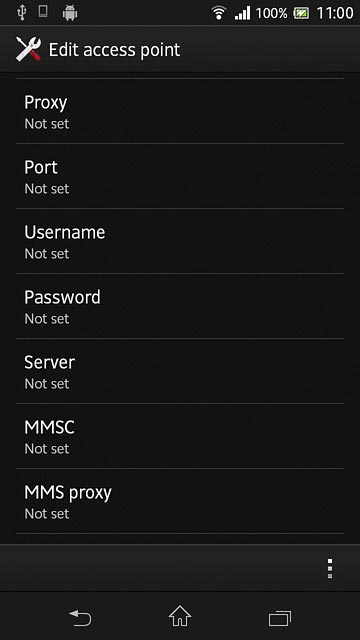The image size is (360, 640).
Task: Select the MMS proxy setting
Action: pos(180,501)
